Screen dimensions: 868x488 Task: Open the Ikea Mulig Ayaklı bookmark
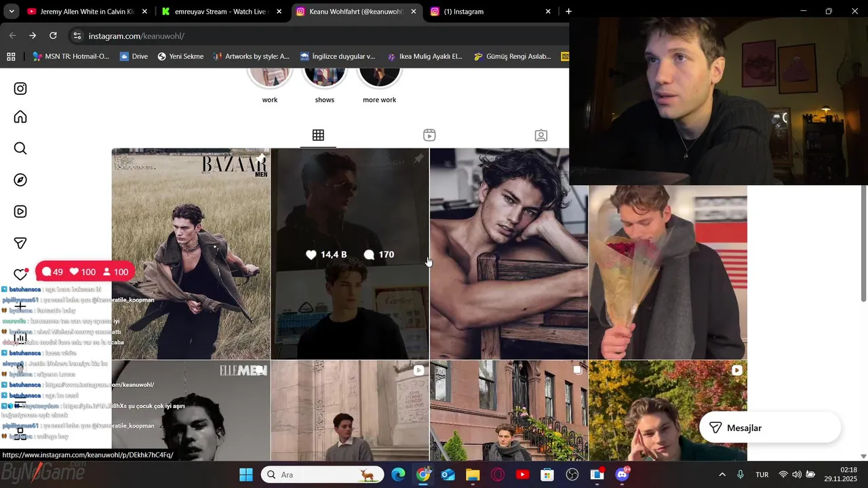(425, 56)
